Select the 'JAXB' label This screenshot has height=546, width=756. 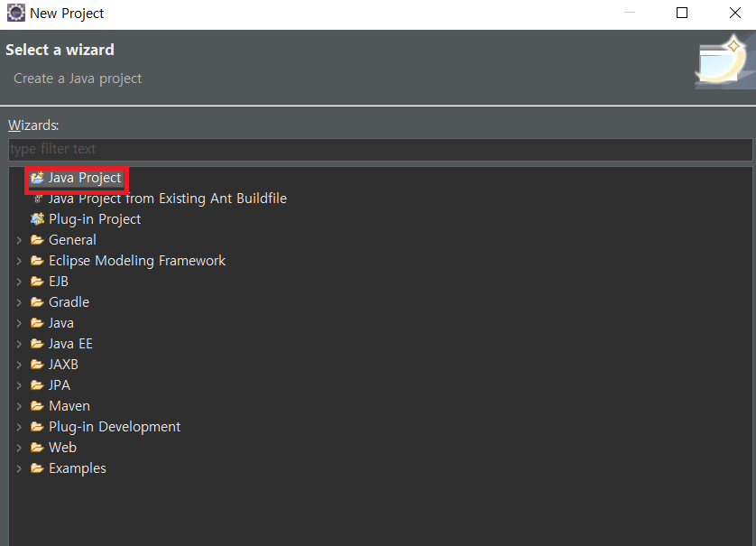[63, 365]
